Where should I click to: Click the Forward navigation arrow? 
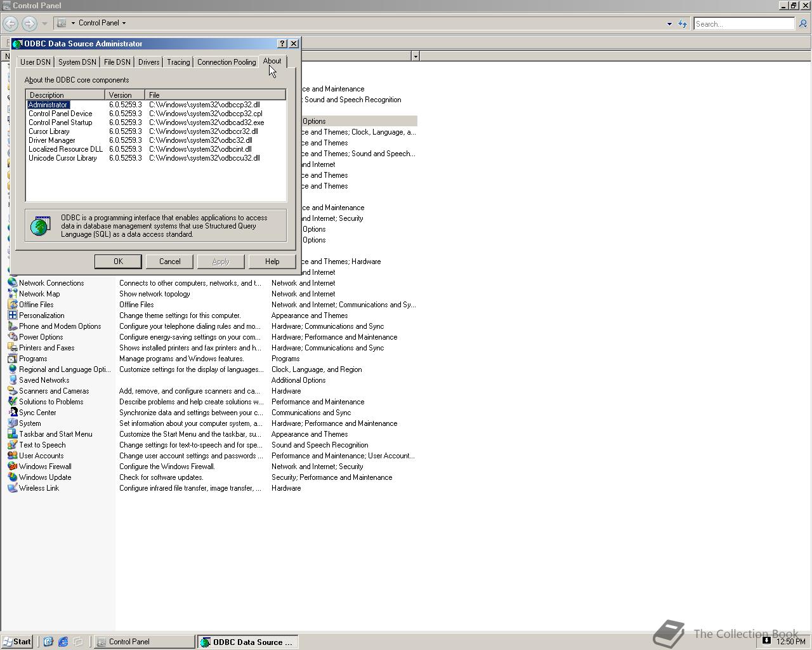pos(29,23)
